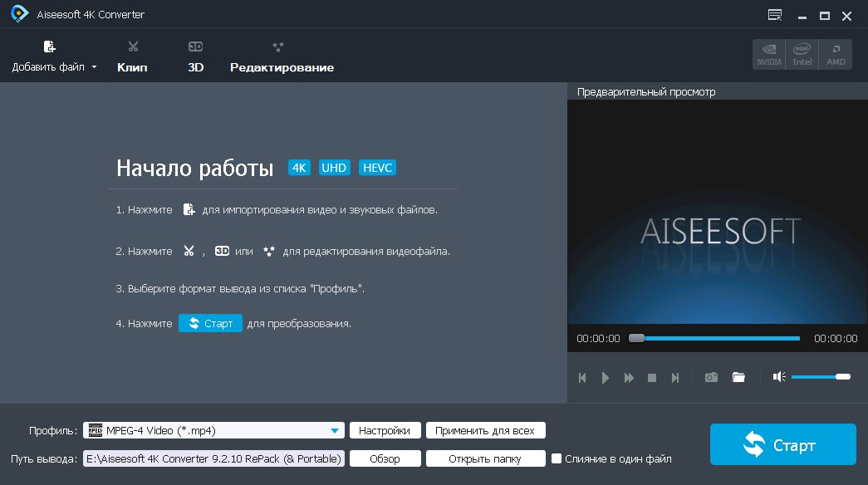Click the Настройки button
Screen dimensions: 868x485
click(x=385, y=430)
